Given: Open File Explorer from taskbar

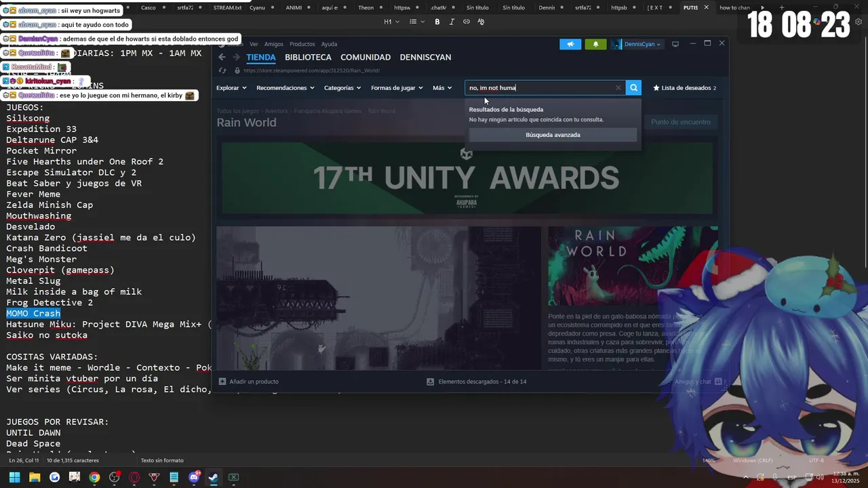Looking at the screenshot, I should point(35,477).
